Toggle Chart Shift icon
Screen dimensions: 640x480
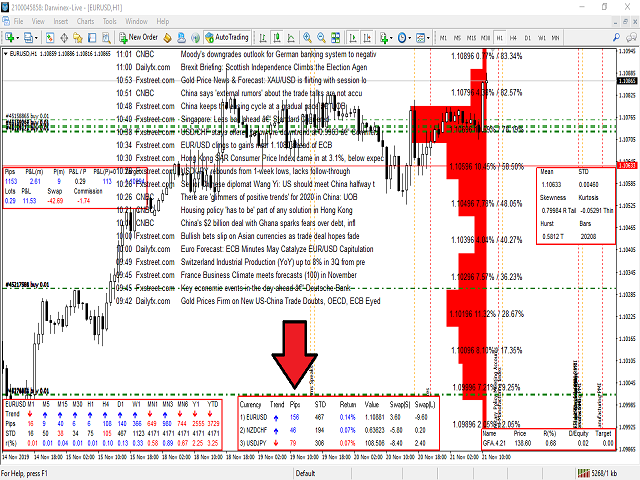(367, 38)
